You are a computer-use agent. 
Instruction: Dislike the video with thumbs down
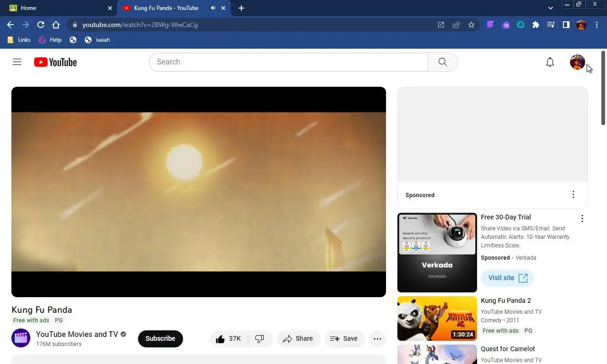(260, 339)
